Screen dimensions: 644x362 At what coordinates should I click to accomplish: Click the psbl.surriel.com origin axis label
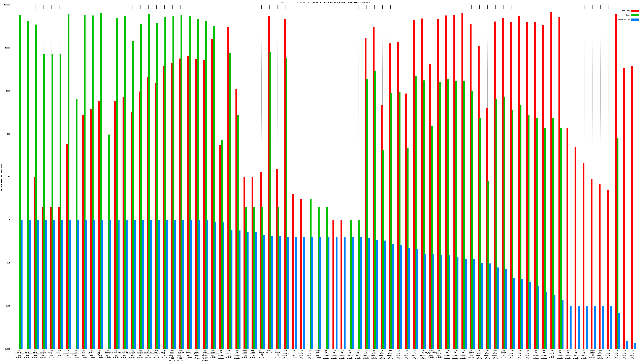92,354
